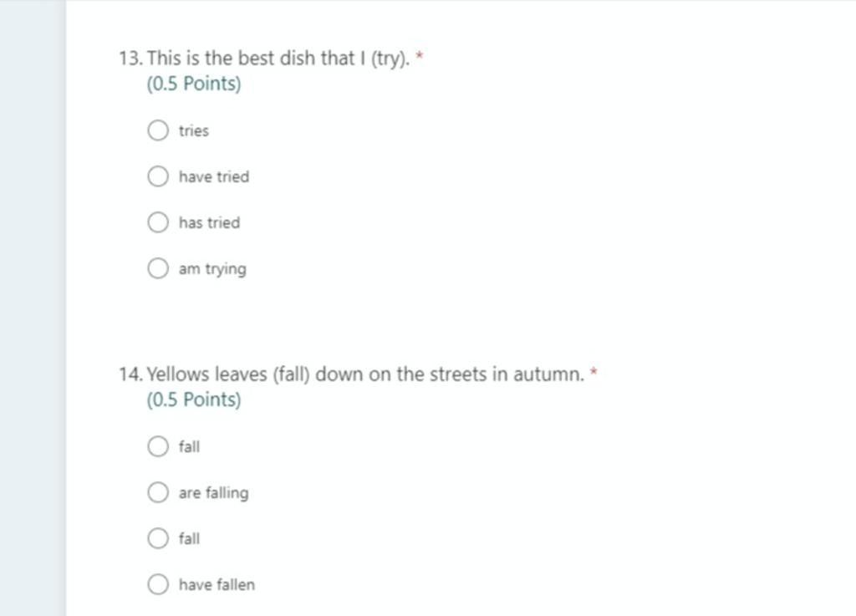The image size is (856, 616).
Task: Mark 'am trying' radio button
Action: [158, 268]
